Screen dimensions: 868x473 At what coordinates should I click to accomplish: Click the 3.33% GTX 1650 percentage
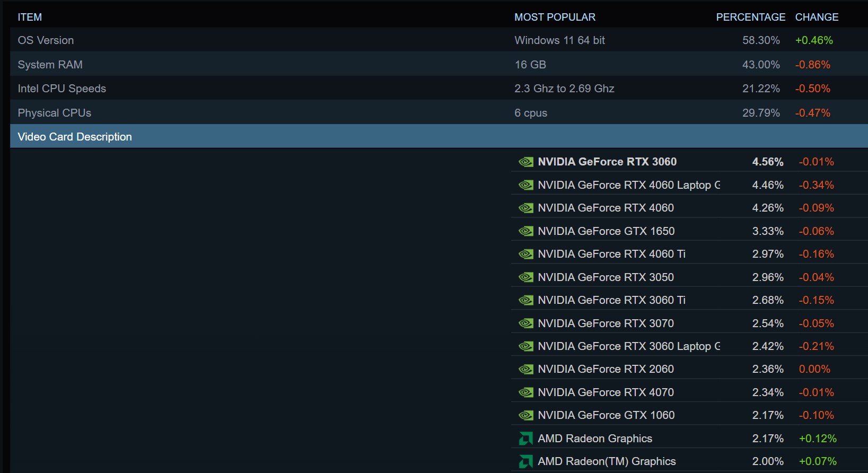click(x=768, y=231)
